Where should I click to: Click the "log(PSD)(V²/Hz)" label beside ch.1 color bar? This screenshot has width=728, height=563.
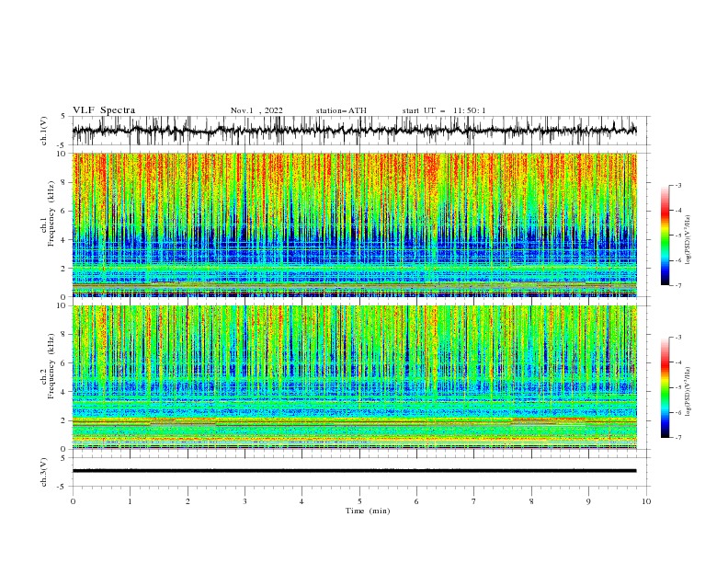click(x=688, y=240)
